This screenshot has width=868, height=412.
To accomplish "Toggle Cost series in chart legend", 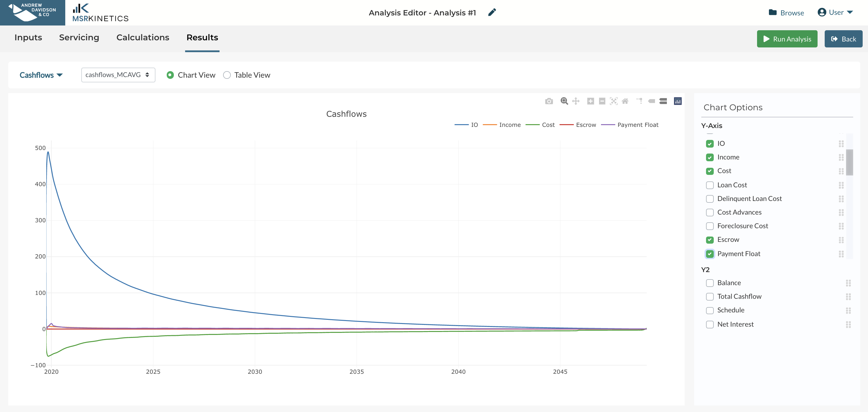I will (x=540, y=125).
